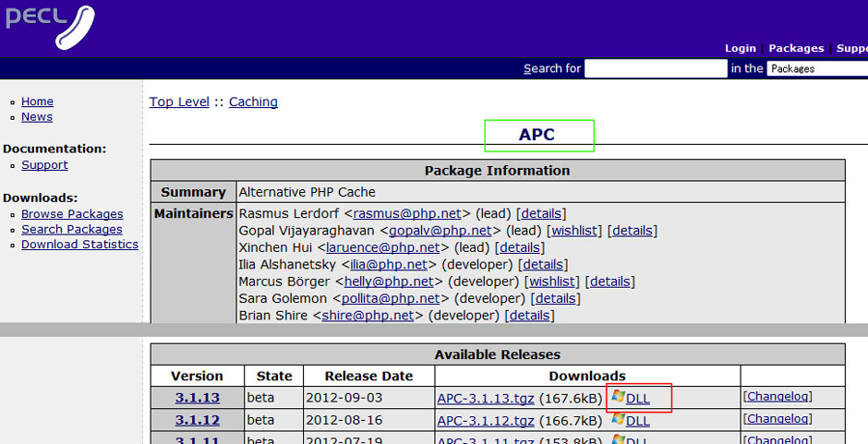Image resolution: width=868 pixels, height=444 pixels.
Task: Focus the Search for input field
Action: 656,68
